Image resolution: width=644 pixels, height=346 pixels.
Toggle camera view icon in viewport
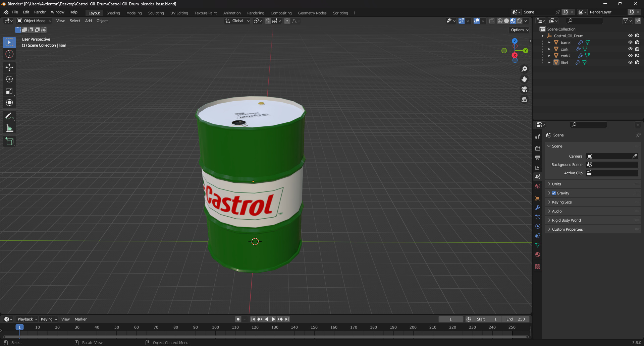point(524,89)
